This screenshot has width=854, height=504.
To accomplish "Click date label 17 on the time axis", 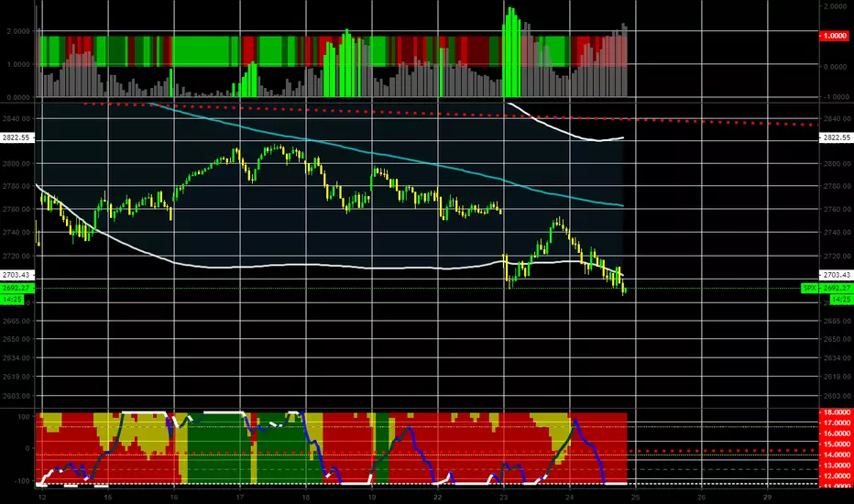I will tap(240, 497).
